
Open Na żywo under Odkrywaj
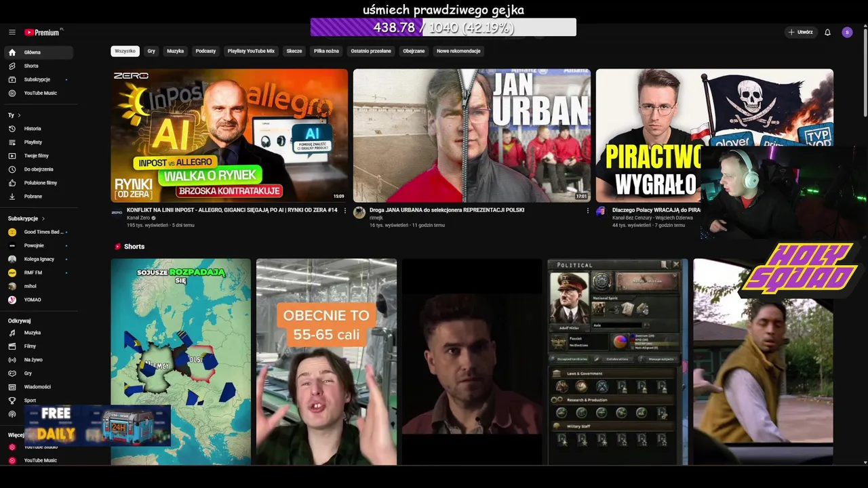click(x=39, y=359)
